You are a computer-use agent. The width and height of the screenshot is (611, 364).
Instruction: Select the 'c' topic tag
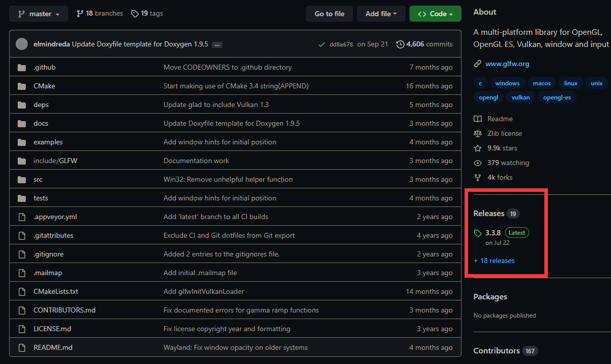481,83
